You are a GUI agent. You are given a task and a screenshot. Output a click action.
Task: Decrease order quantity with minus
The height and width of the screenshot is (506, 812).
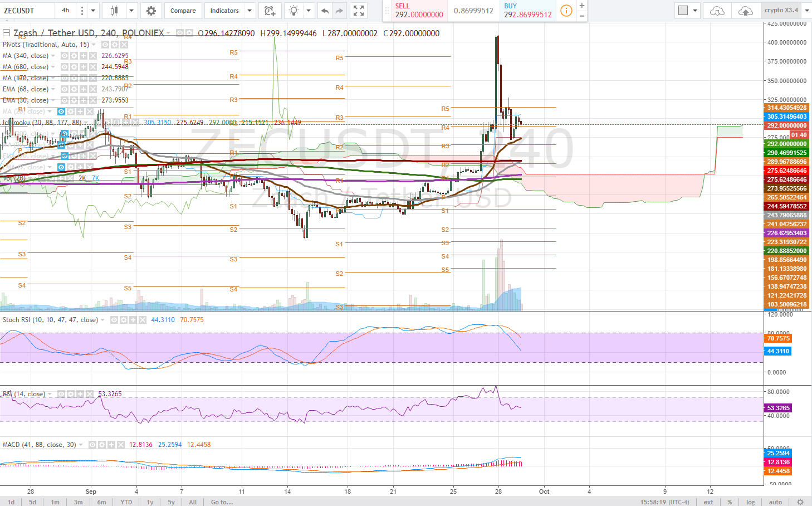[581, 16]
